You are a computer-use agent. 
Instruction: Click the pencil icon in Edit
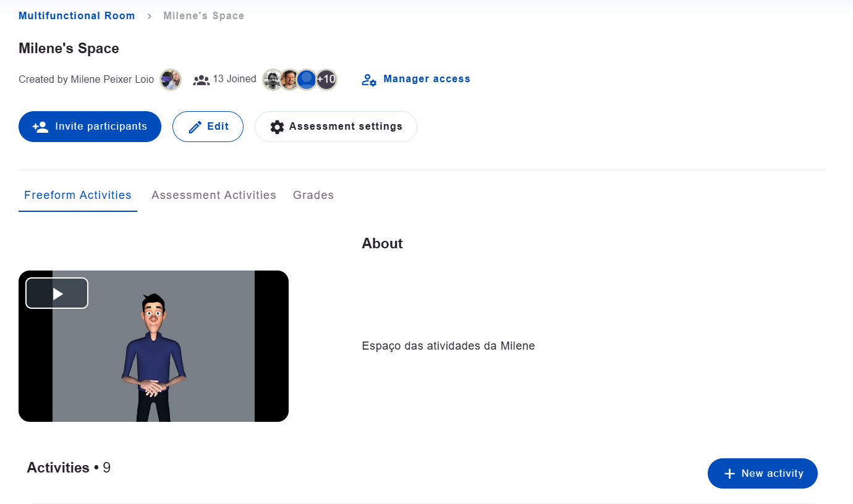coord(195,127)
